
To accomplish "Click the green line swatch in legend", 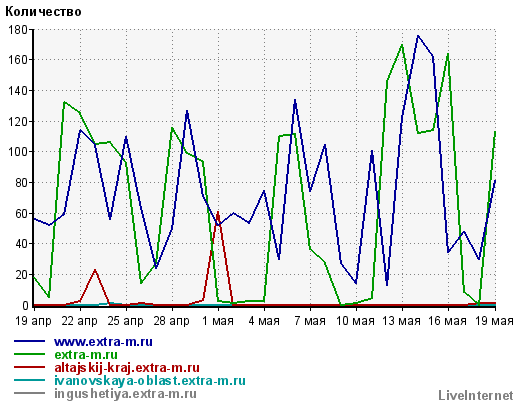I will click(x=29, y=354).
